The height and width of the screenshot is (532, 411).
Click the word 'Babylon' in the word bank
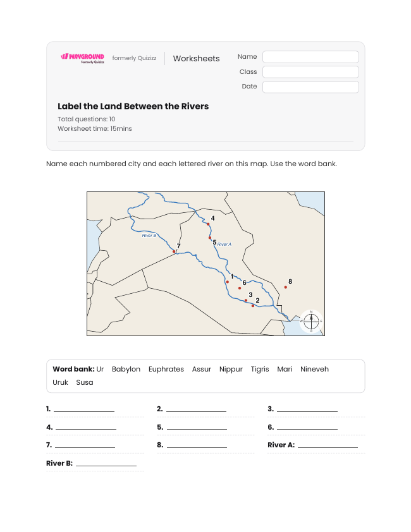pyautogui.click(x=126, y=369)
